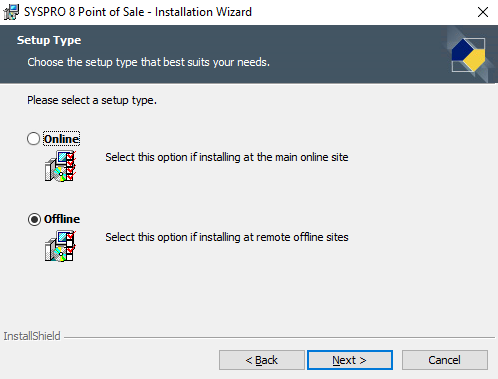Click the Online installer computer icon
Screen dimensions: 498x379
coord(60,166)
